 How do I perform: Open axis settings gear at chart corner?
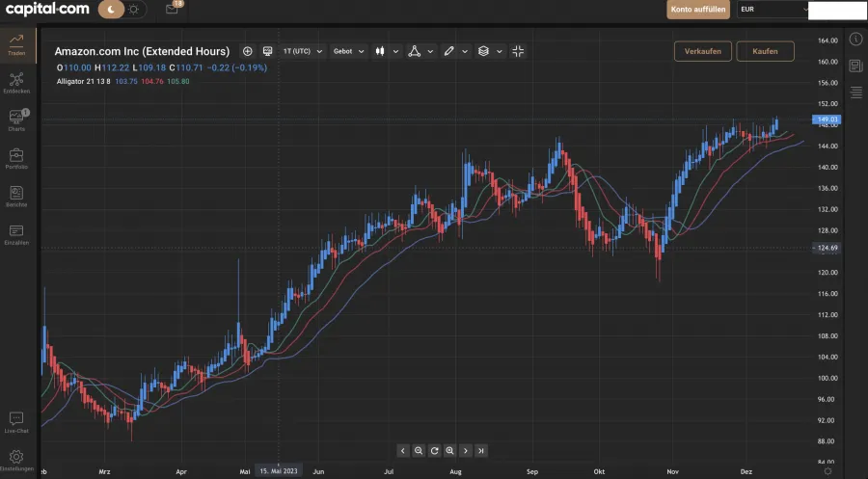pos(827,471)
